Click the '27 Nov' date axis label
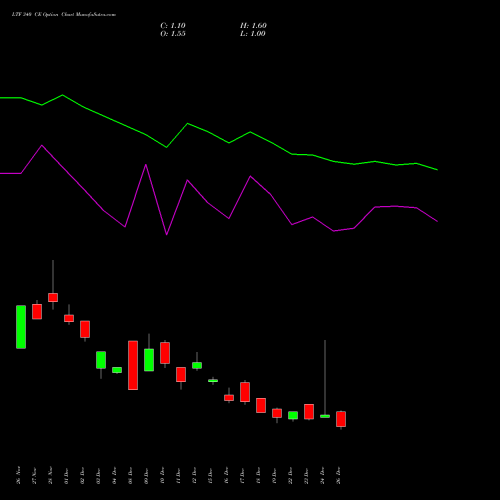500x500 pixels. [x=35, y=475]
